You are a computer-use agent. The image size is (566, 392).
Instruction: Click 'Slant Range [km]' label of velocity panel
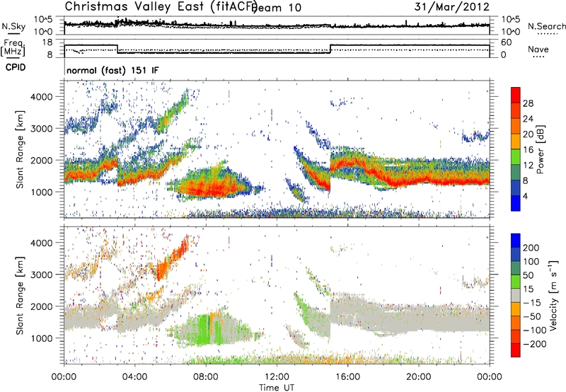(20, 295)
